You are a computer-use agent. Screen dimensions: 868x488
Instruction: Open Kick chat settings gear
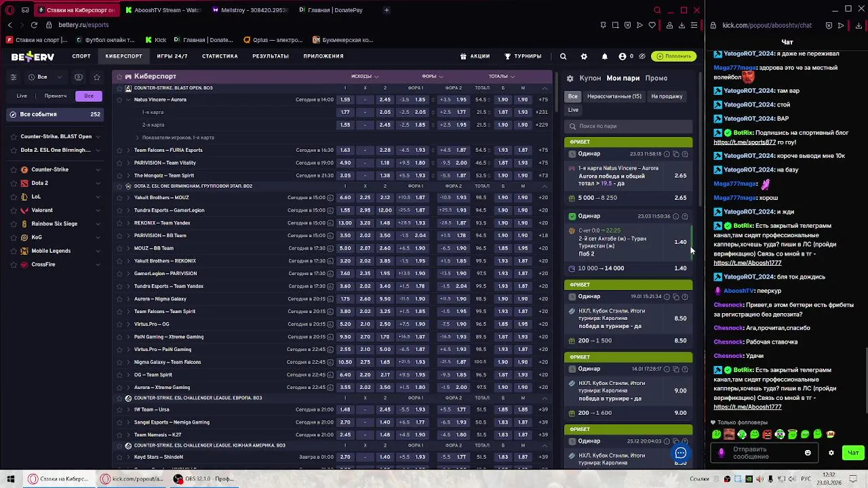(x=831, y=453)
